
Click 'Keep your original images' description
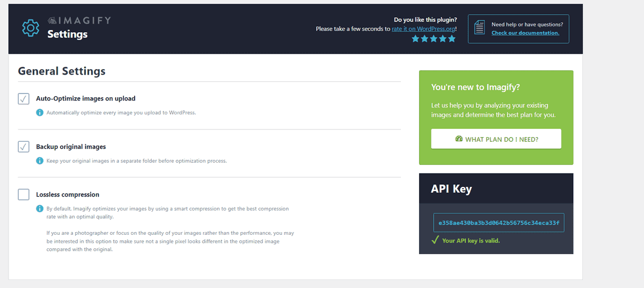tap(137, 161)
